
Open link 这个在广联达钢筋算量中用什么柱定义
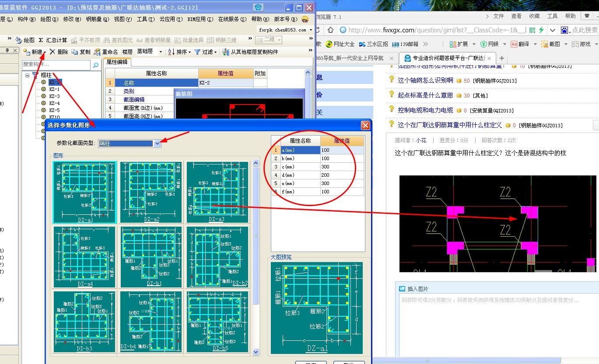click(450, 125)
